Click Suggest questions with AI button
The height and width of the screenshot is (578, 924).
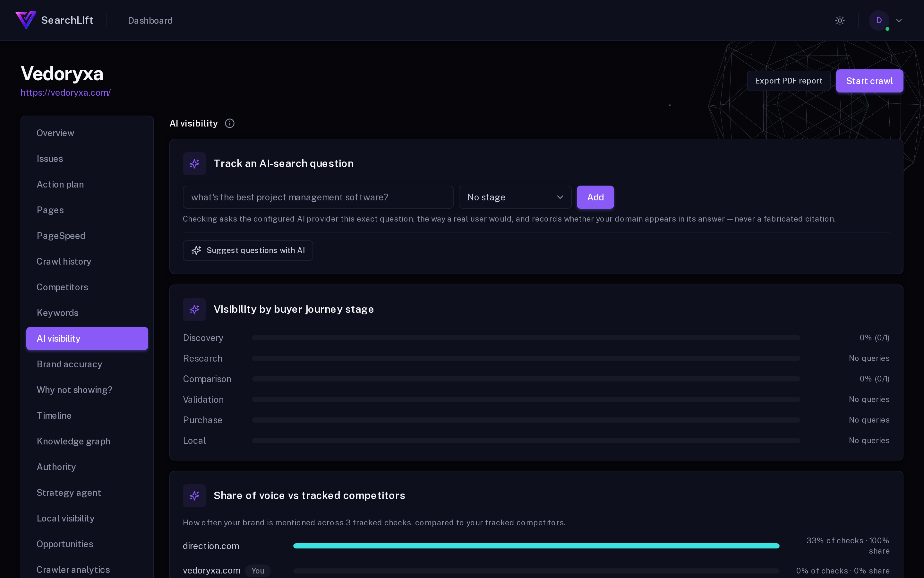click(x=248, y=250)
